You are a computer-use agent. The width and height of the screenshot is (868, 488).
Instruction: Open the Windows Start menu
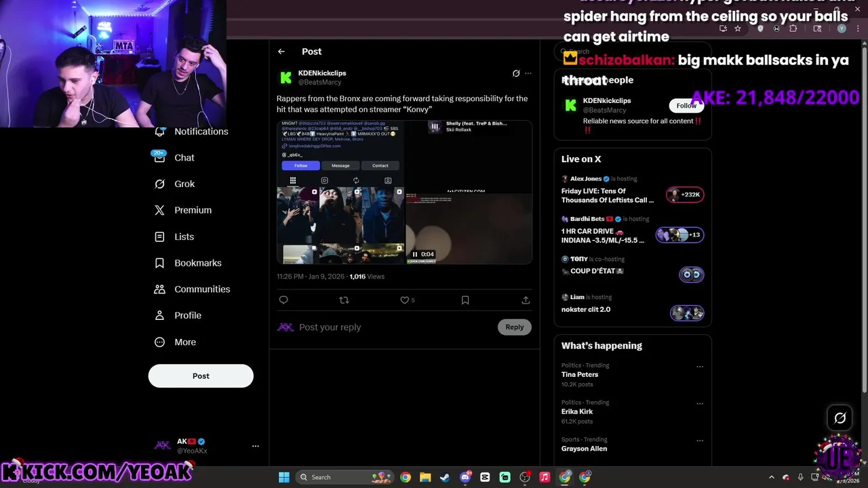click(x=283, y=477)
